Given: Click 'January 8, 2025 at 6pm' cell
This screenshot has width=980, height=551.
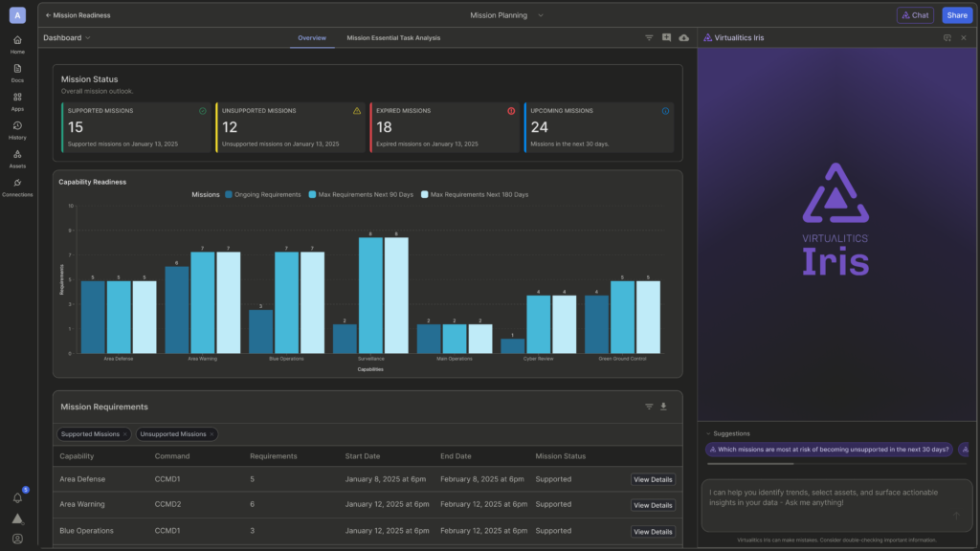Looking at the screenshot, I should click(x=385, y=480).
